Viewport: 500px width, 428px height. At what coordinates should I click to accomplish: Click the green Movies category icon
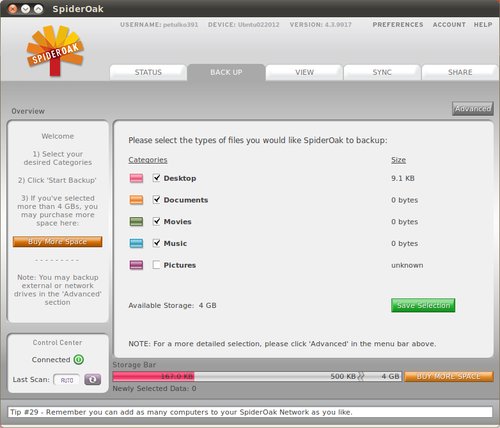(136, 222)
